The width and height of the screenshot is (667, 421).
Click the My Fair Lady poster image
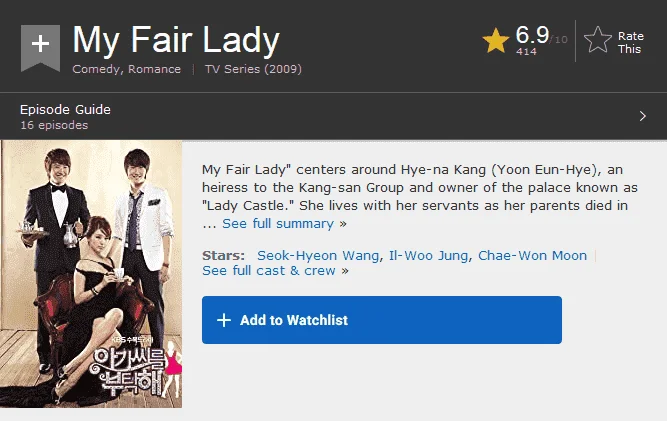pyautogui.click(x=91, y=274)
